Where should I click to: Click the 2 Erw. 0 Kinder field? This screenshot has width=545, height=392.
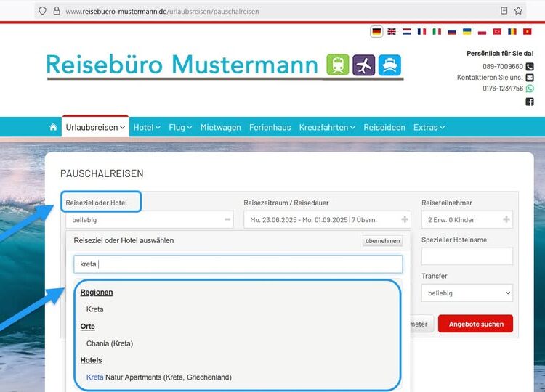[467, 219]
